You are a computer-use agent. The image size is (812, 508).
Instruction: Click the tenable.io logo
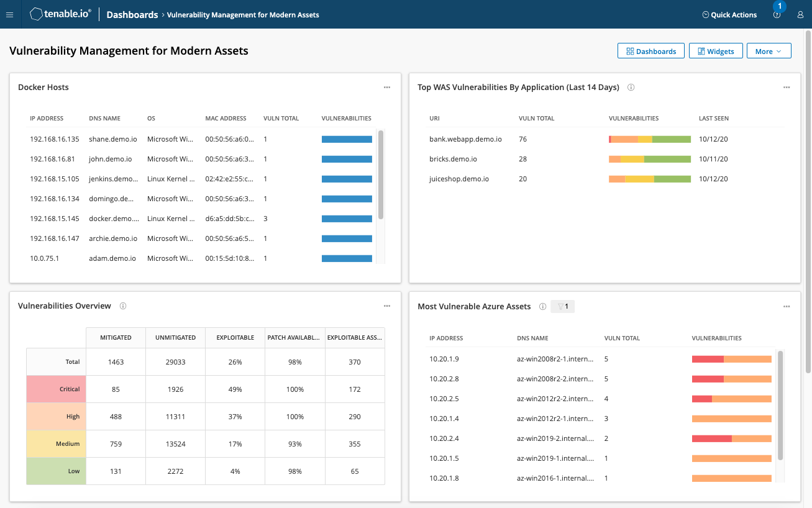click(x=60, y=14)
